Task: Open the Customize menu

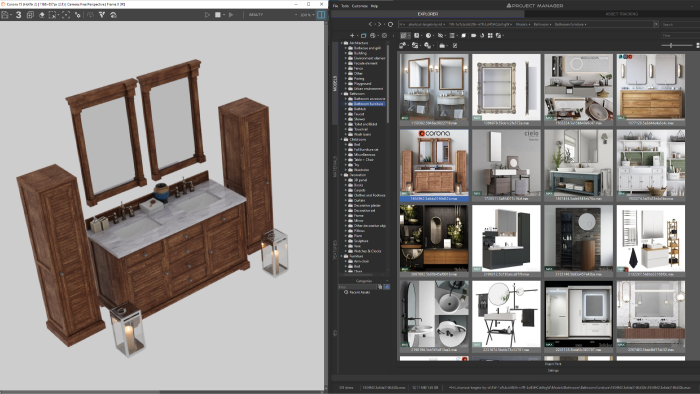Action: (360, 6)
